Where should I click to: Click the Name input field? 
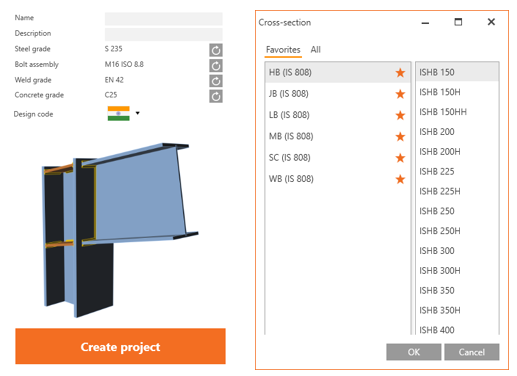tap(164, 19)
